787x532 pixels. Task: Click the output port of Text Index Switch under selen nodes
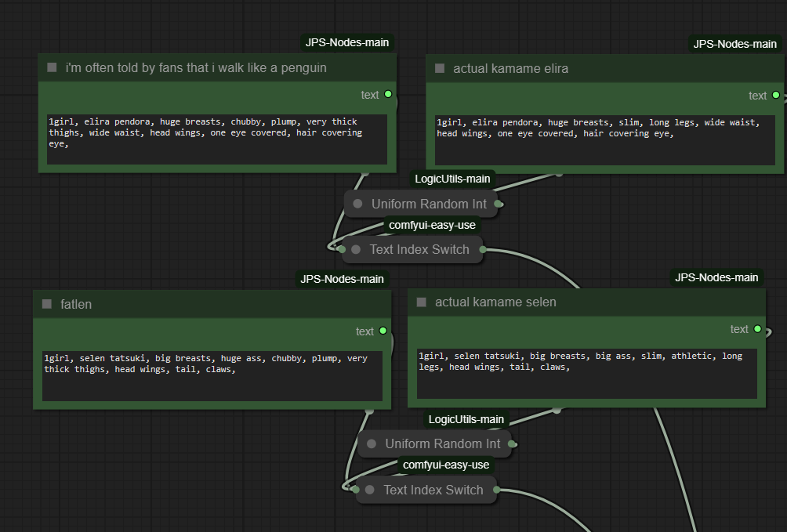point(496,490)
